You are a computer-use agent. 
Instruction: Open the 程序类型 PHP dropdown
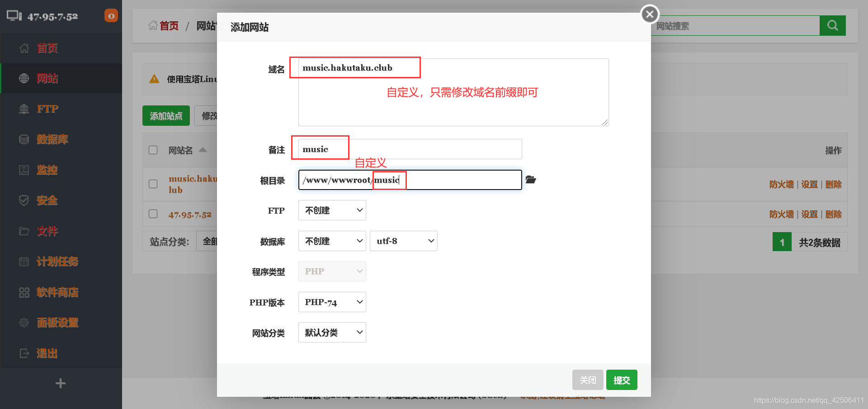332,271
